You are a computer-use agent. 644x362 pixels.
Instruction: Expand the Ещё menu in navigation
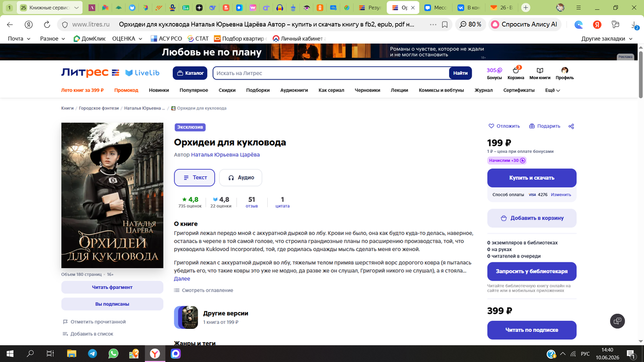tap(553, 90)
